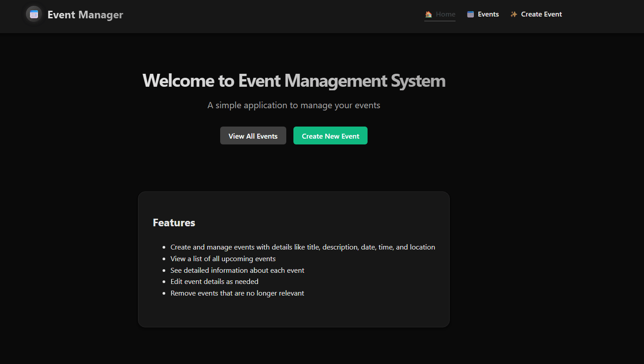Click the green Create New Event button
Screen dimensions: 644x364
[x=330, y=135]
